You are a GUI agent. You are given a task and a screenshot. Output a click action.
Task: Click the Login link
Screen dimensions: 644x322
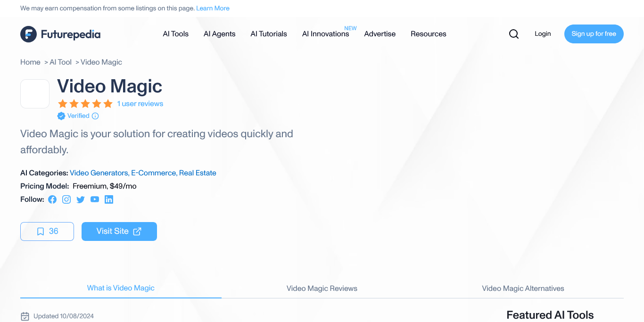point(543,34)
